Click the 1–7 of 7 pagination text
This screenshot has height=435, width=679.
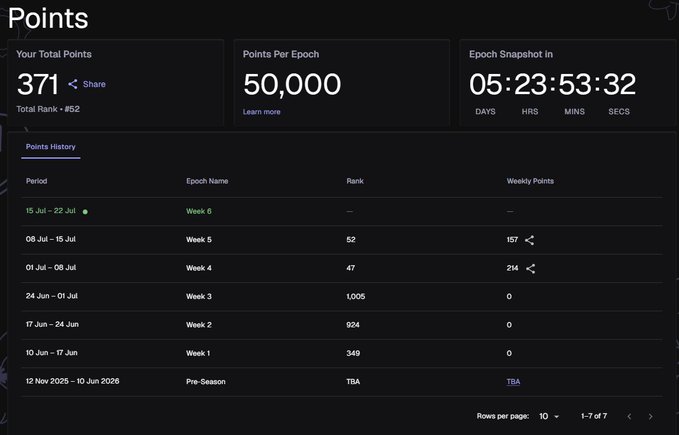point(594,416)
